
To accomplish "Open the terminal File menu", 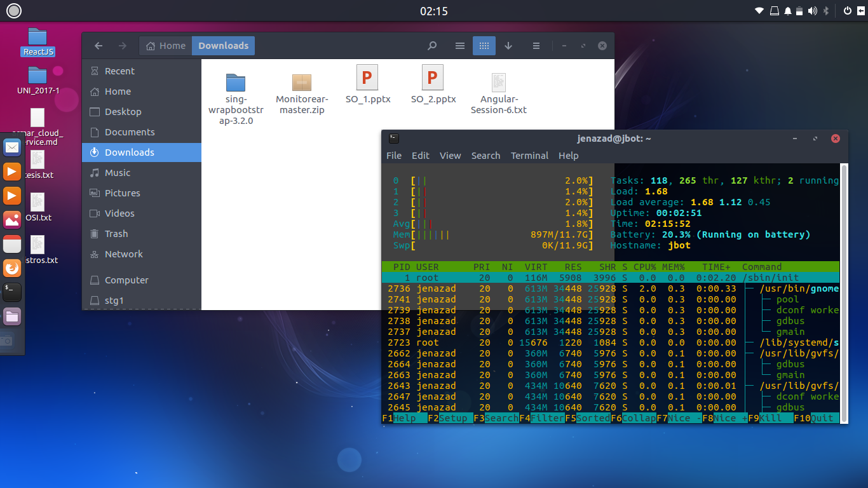I will click(394, 156).
